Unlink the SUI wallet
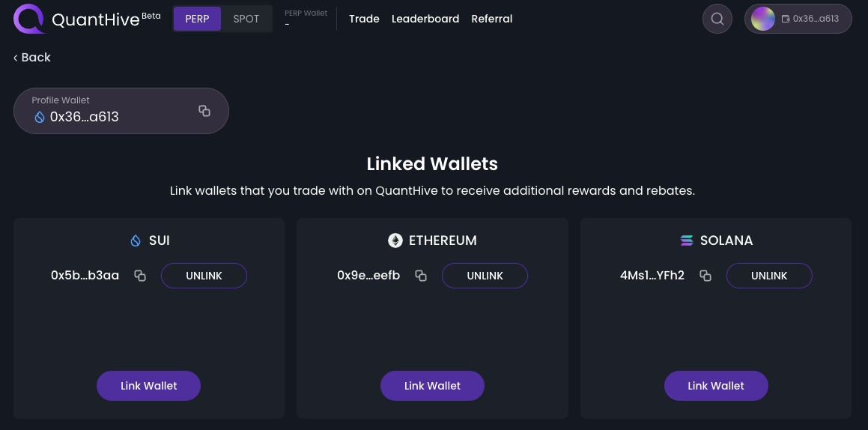Screen dimensions: 868x430 204,276
